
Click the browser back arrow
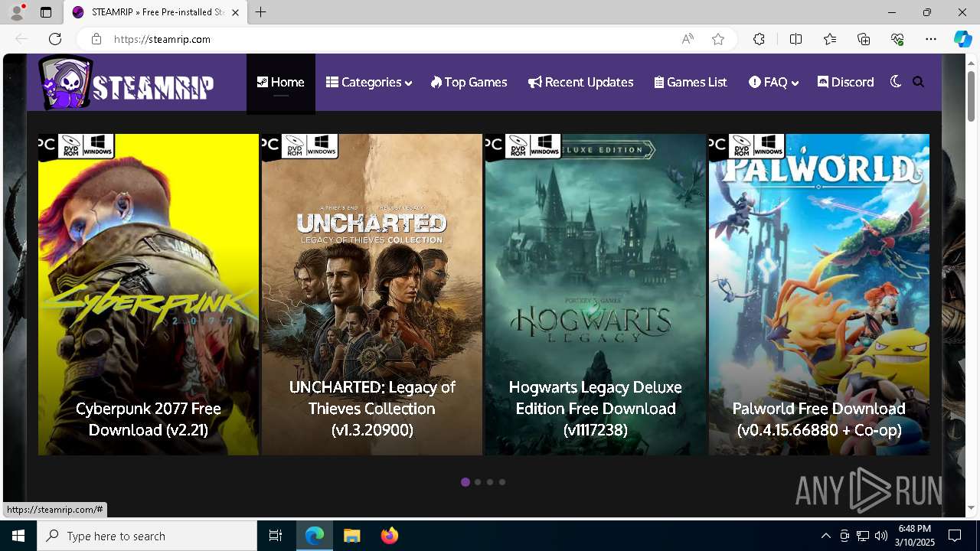click(x=21, y=39)
